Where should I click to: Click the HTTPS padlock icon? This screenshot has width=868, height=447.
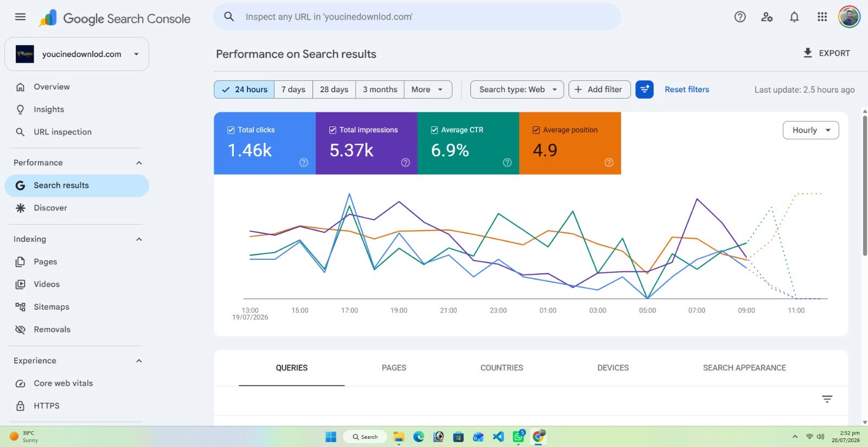(21, 406)
